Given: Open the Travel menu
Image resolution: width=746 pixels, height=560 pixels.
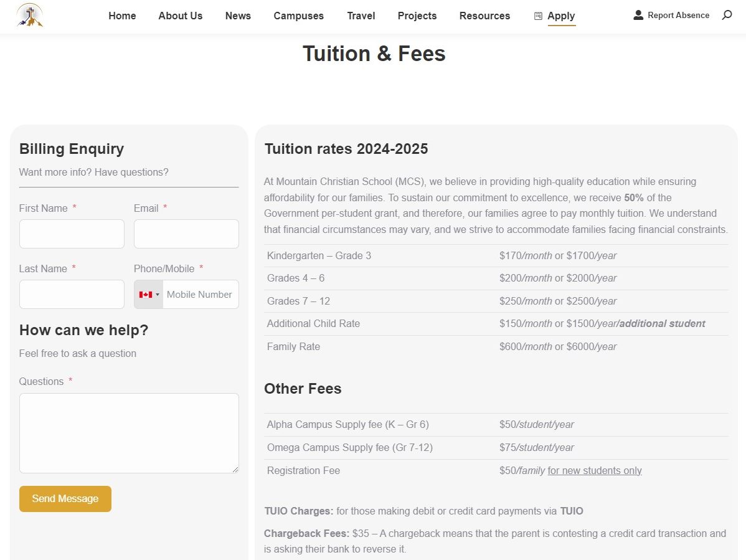Looking at the screenshot, I should coord(361,16).
